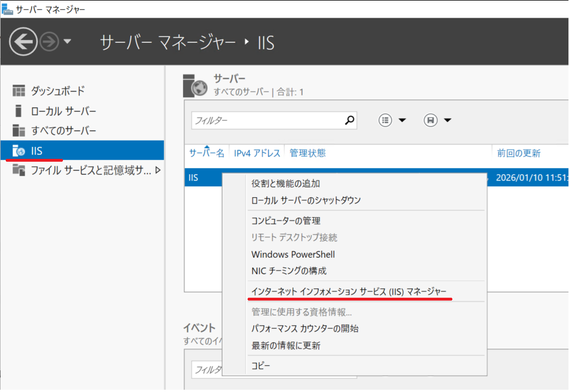Screen dimensions: 569x392
Task: Select IIS in navigation pane
Action: (x=82, y=150)
